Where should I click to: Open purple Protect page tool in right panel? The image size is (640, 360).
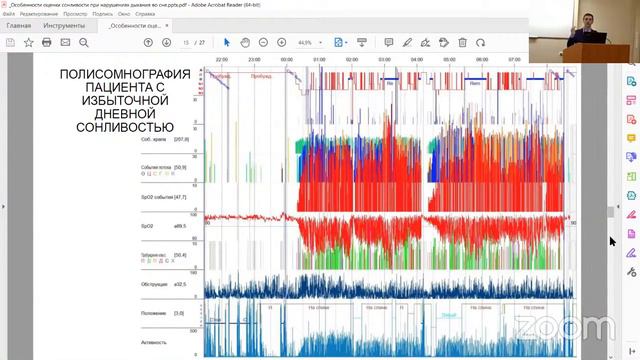[x=631, y=233]
